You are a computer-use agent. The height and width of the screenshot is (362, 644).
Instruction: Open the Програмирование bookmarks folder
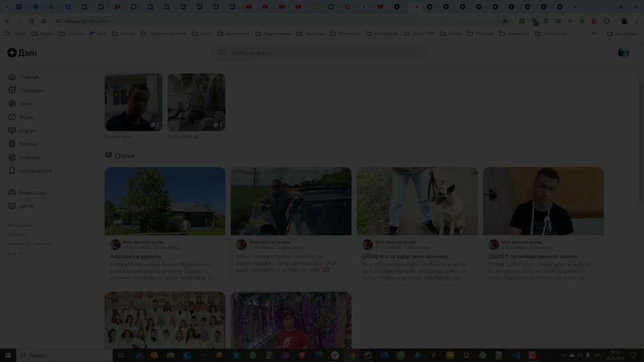pos(164,34)
